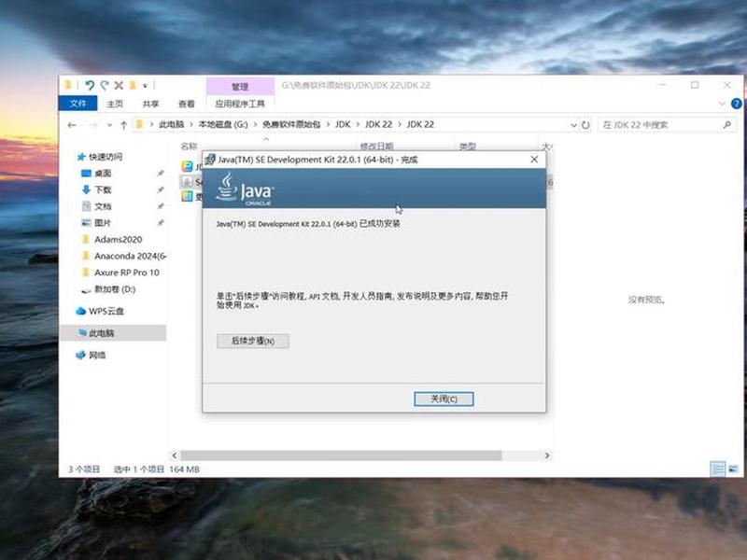Open Explorer help with the question mark icon
The height and width of the screenshot is (560, 747).
coord(736,104)
